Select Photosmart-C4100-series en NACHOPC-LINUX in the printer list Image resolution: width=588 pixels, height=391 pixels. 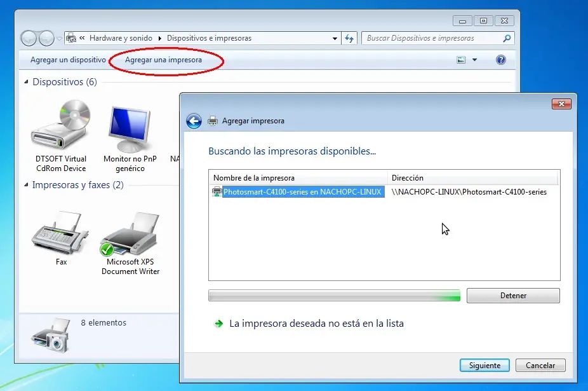pos(302,192)
